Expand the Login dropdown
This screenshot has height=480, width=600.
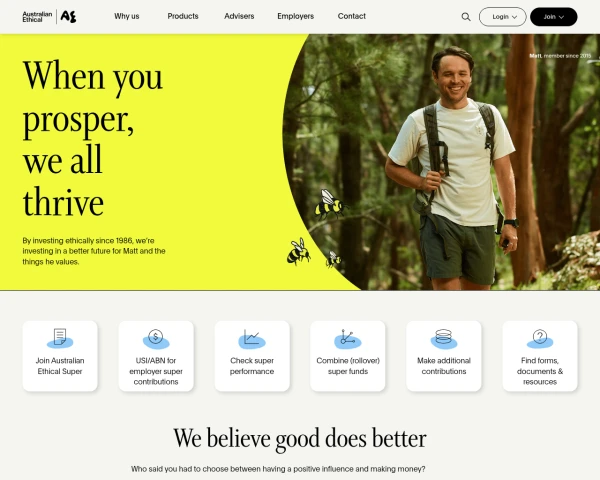coord(503,17)
